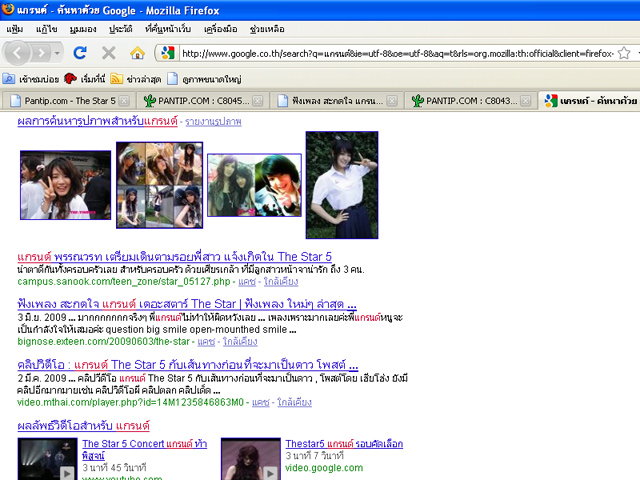Open cached copy of video.mthai.com result

[x=261, y=402]
